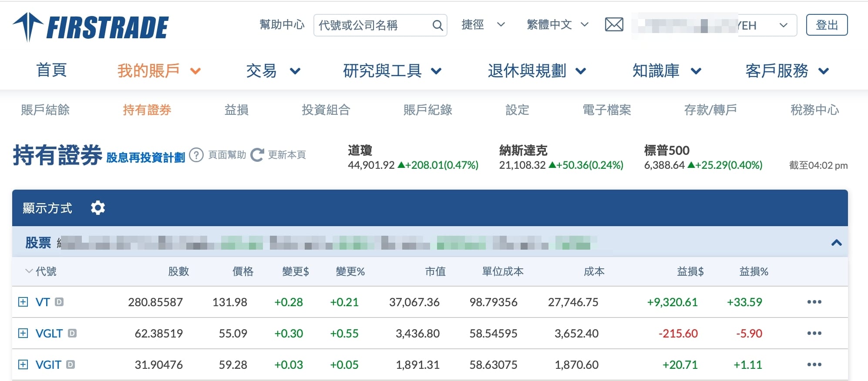Image resolution: width=868 pixels, height=381 pixels.
Task: Expand the VGIT position row
Action: coord(23,364)
